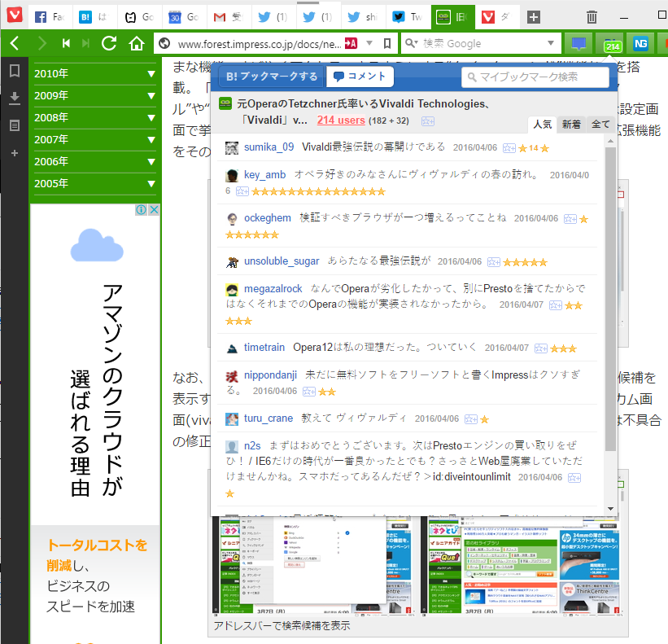Expand the 2007年 archive section
This screenshot has height=644, width=668.
coord(94,140)
